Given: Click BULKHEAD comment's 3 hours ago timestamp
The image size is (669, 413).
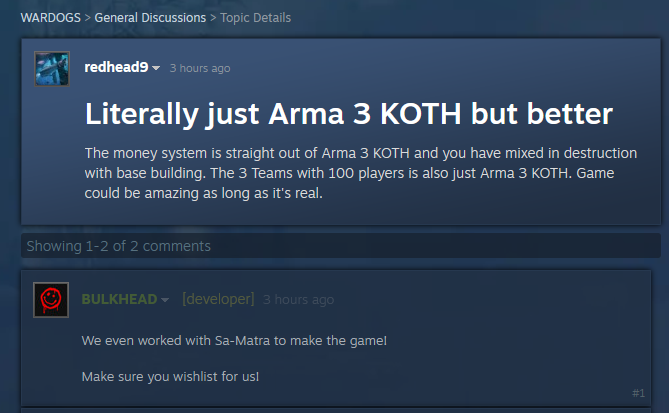Looking at the screenshot, I should click(x=298, y=300).
